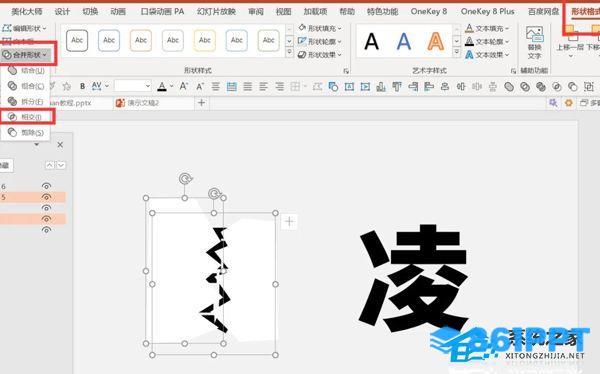Toggle eye between the two highlighted rows

click(x=46, y=208)
